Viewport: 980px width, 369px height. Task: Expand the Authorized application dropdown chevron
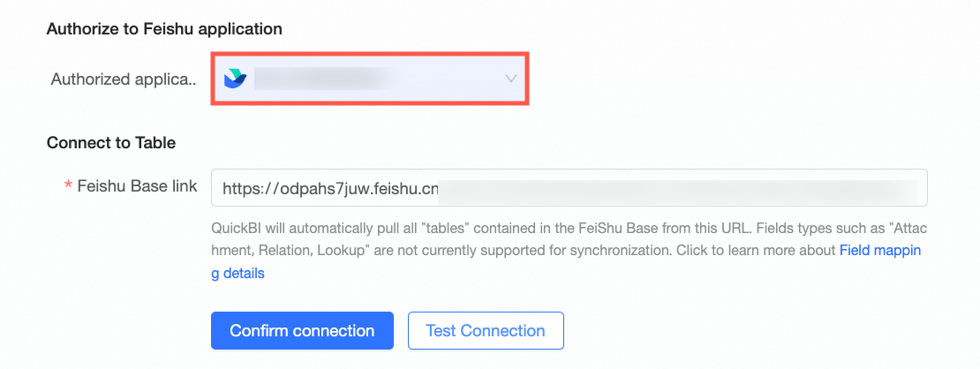(510, 79)
